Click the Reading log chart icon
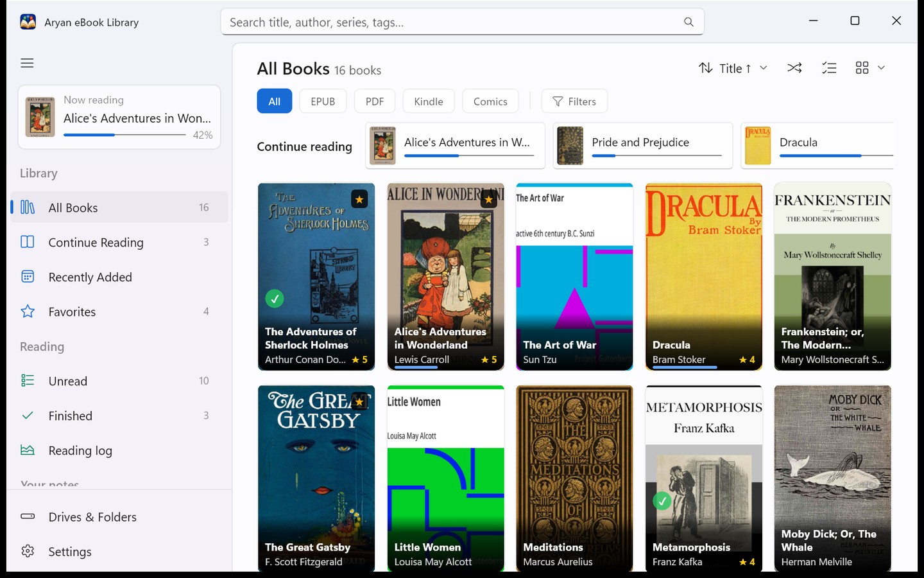 pos(28,450)
